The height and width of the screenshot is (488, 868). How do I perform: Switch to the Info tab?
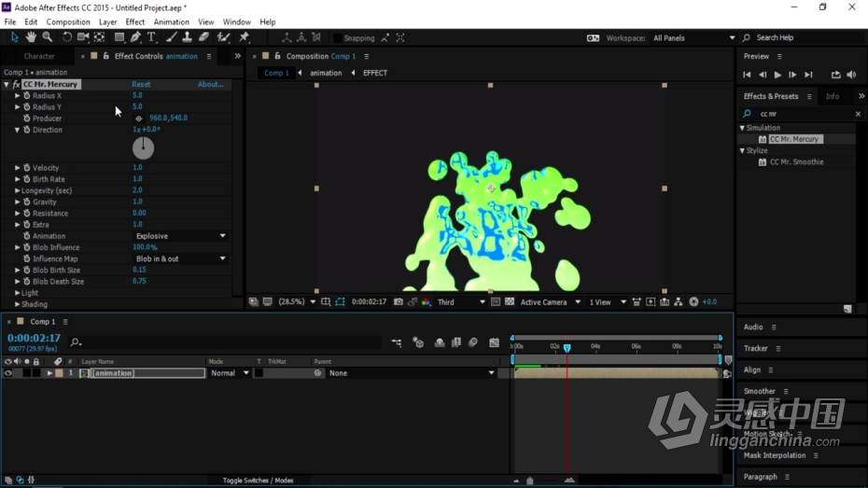click(832, 96)
